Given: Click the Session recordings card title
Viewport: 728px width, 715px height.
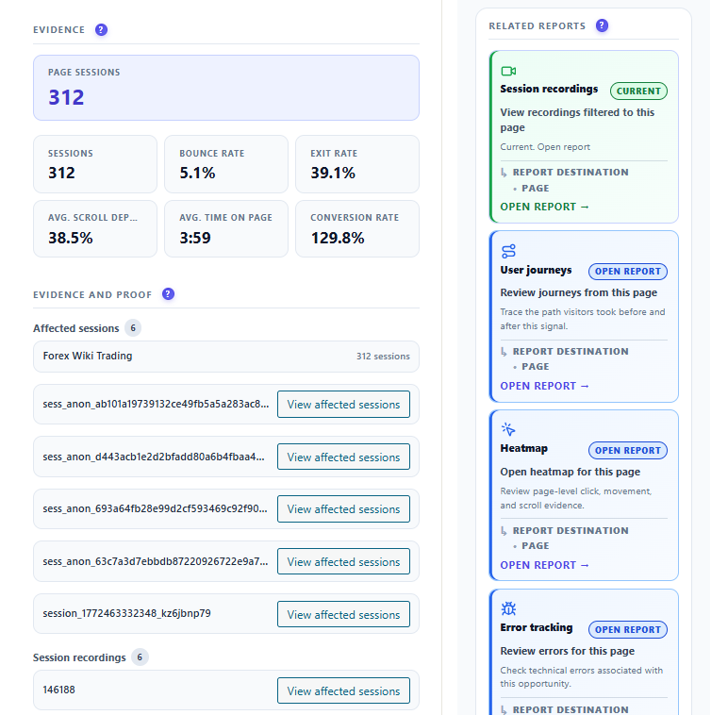Looking at the screenshot, I should tap(549, 89).
